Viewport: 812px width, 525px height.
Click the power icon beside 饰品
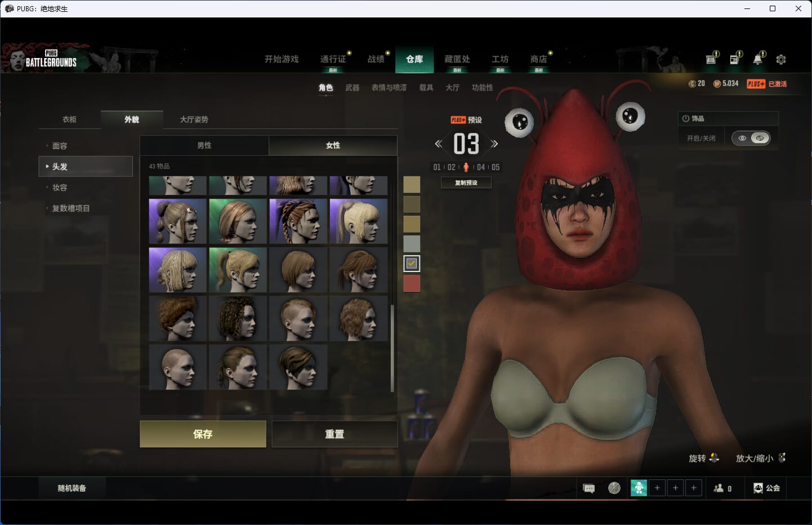pos(685,118)
